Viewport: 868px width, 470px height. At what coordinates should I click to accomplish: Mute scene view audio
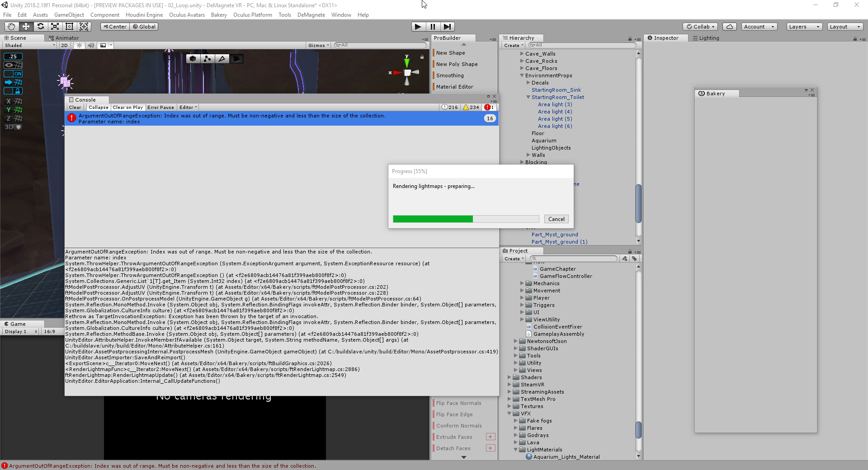pos(91,45)
